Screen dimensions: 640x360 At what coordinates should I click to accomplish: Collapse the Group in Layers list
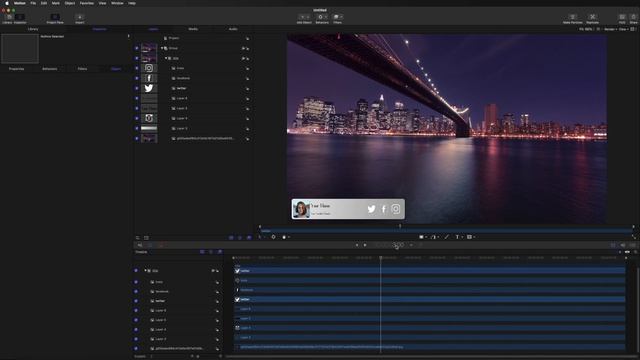pyautogui.click(x=162, y=48)
